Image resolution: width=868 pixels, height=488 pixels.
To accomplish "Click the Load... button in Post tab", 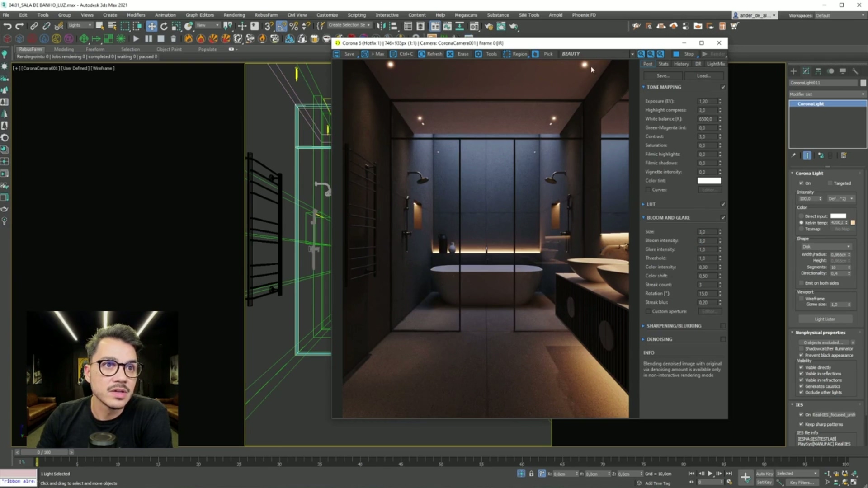I will click(703, 76).
